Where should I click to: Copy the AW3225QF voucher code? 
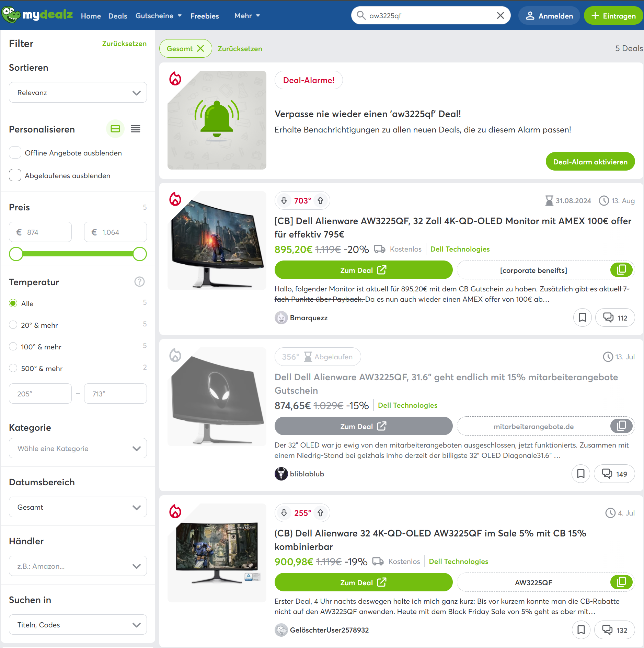coord(621,582)
